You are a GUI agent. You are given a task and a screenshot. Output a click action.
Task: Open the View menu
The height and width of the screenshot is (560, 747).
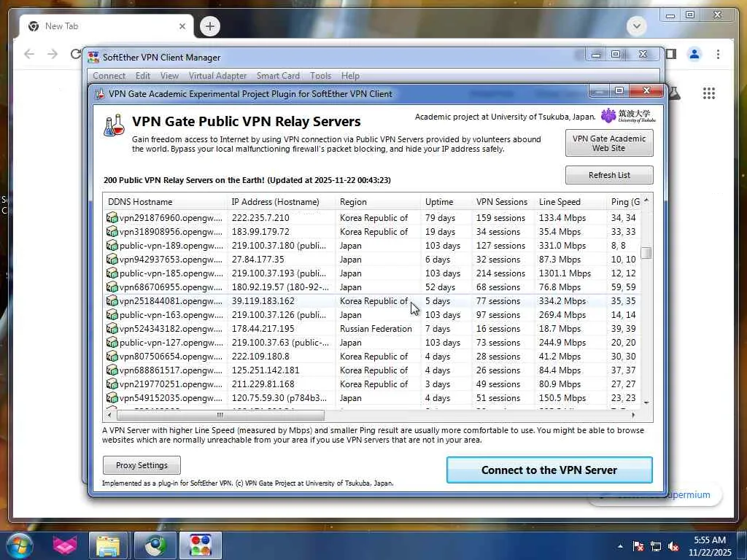click(x=169, y=76)
